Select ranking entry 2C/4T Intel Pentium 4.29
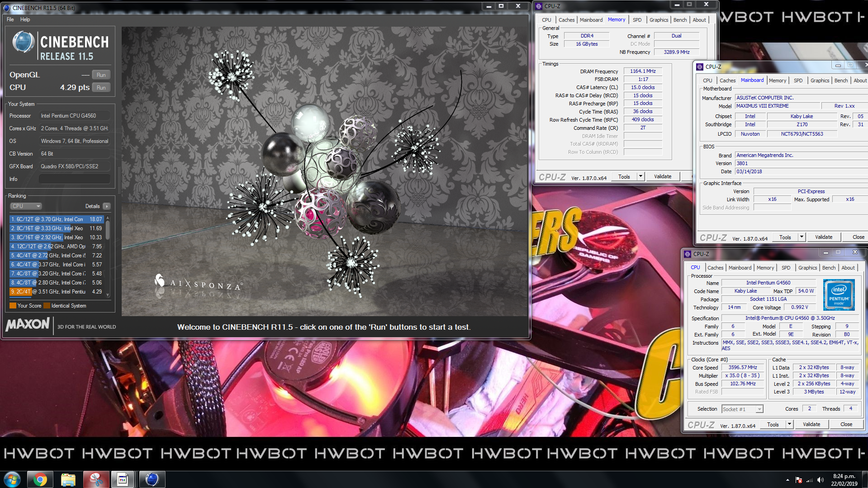The image size is (868, 488). [57, 292]
